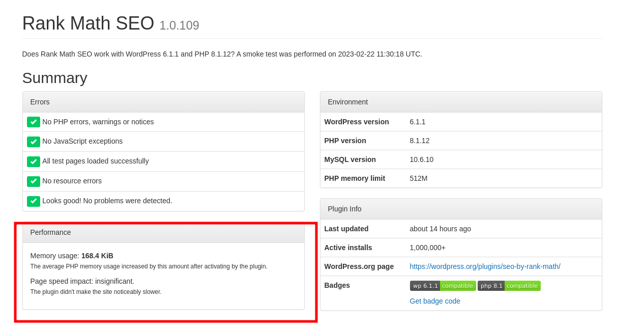Open the WordPress.org plugin page link
The width and height of the screenshot is (644, 326).
click(x=485, y=266)
